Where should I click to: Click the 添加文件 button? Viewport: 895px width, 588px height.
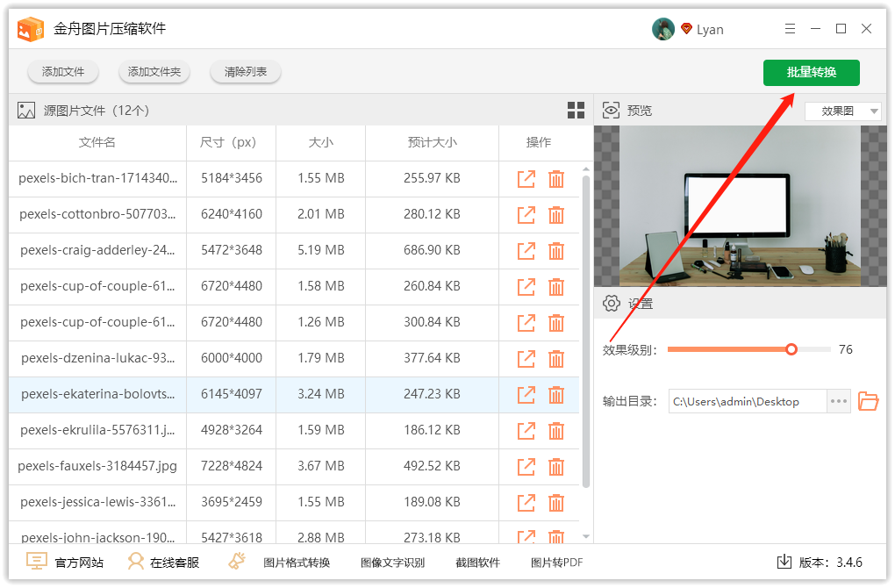point(62,72)
